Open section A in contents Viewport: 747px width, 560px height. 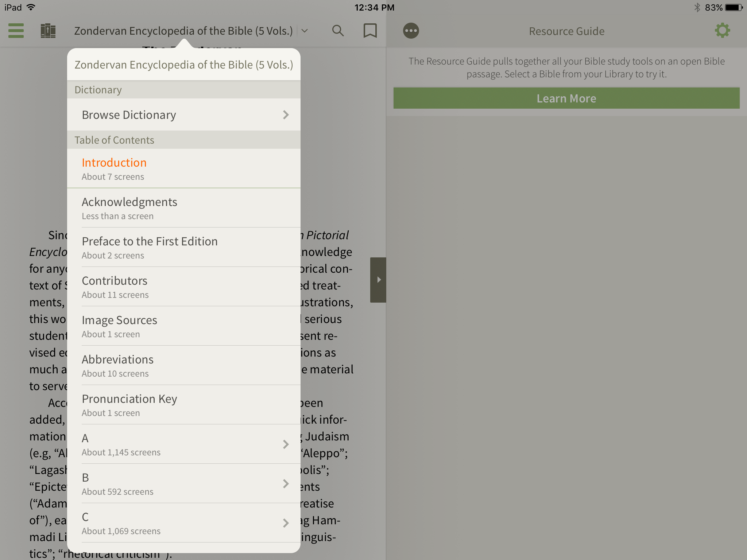(x=184, y=444)
